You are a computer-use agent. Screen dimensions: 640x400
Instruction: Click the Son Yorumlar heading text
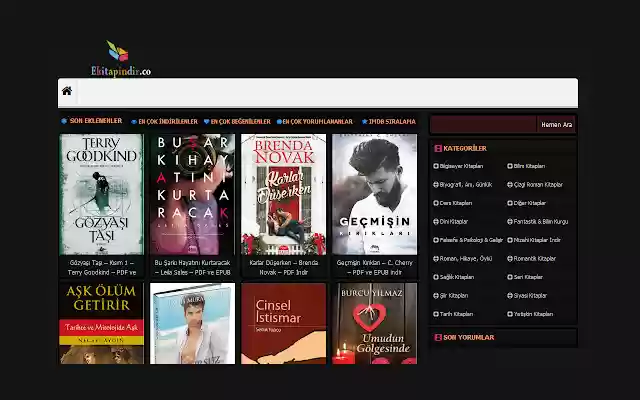(469, 338)
